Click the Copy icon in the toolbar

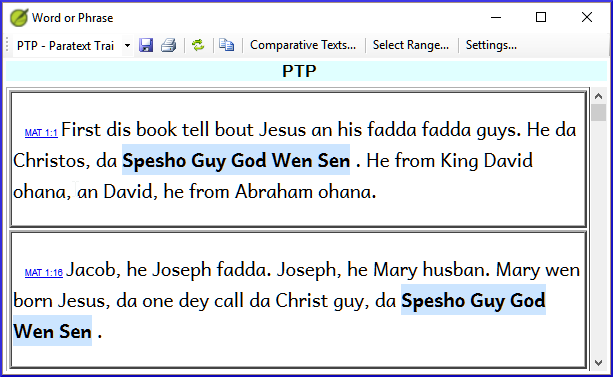click(x=226, y=45)
